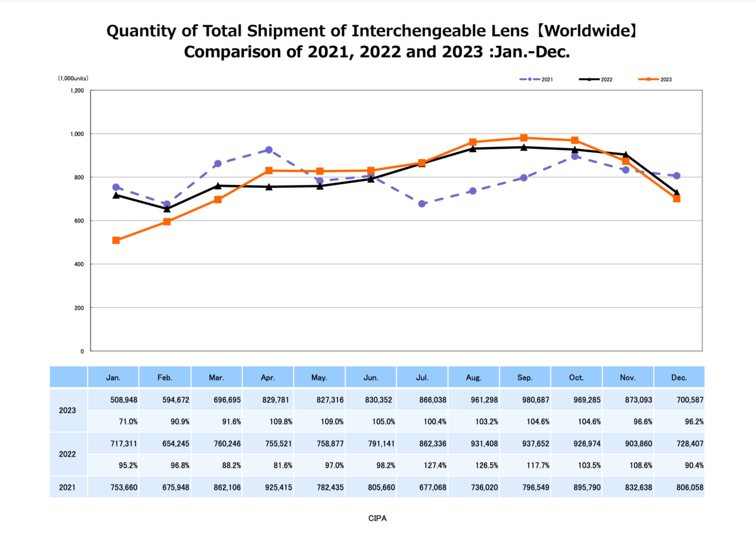Click the 2023 row label in table
The height and width of the screenshot is (534, 756).
(x=68, y=410)
